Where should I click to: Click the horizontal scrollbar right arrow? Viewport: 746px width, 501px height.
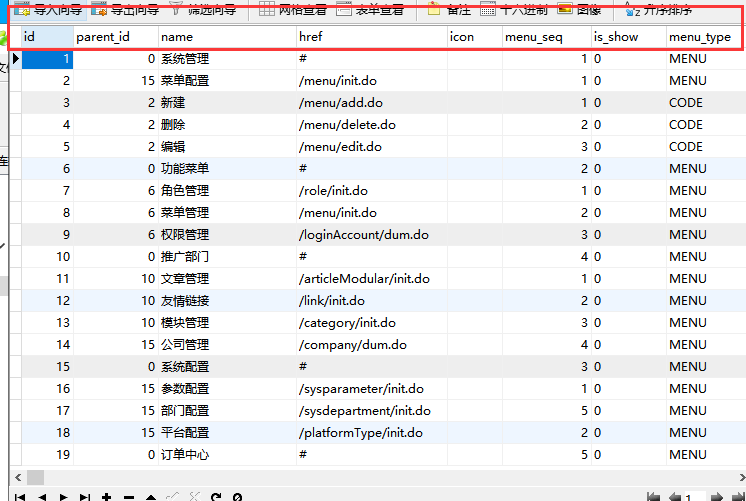click(x=742, y=477)
